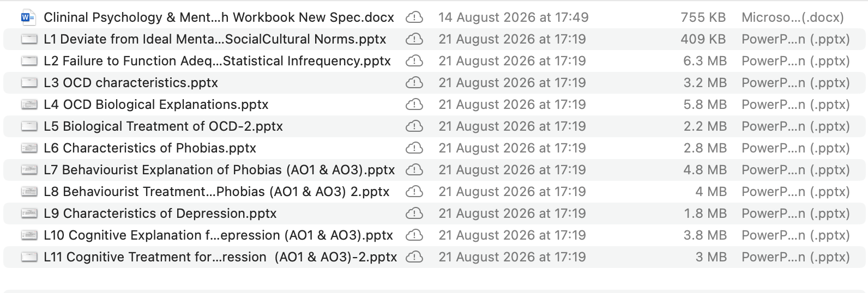Click the cloud icon beside L5 Biological Treatment of OCD-2

(x=414, y=126)
